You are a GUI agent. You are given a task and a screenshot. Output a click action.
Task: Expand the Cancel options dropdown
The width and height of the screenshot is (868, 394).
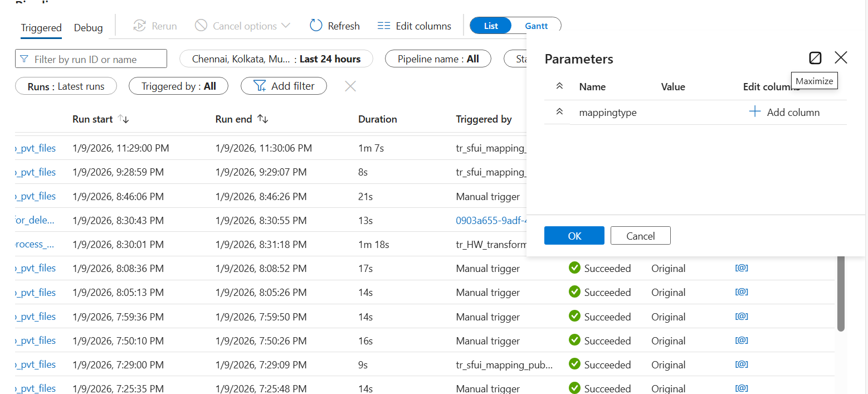287,26
